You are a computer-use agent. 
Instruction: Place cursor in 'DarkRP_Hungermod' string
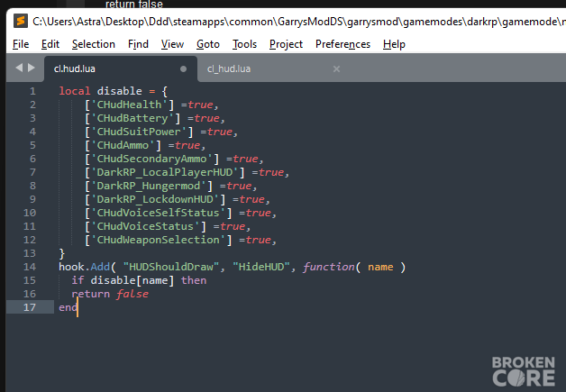[x=149, y=186]
